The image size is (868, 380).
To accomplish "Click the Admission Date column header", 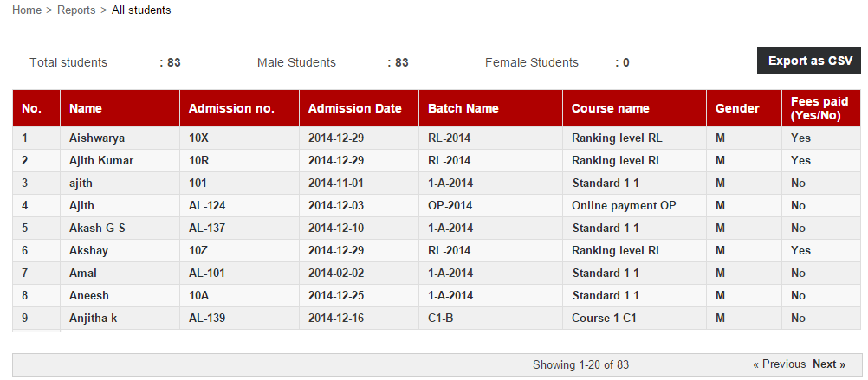I will (355, 108).
